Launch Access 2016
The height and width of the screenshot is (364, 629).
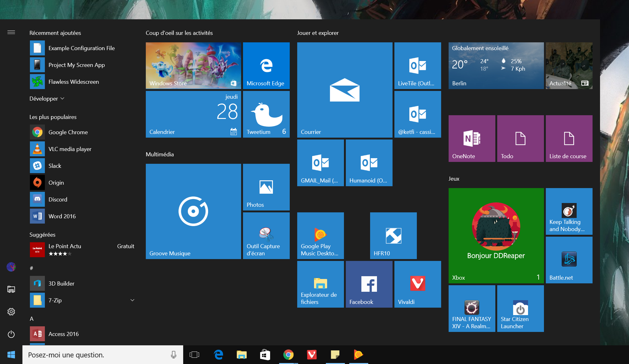point(83,334)
